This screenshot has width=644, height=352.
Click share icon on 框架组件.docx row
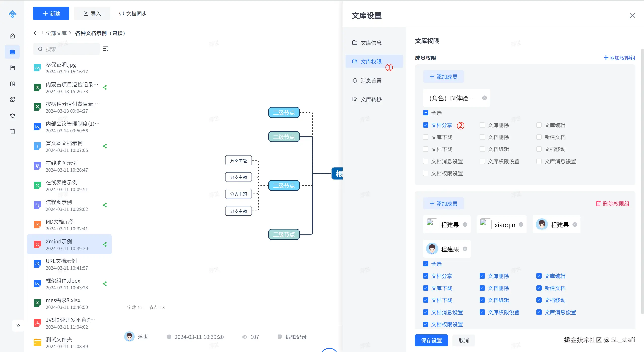(x=105, y=284)
